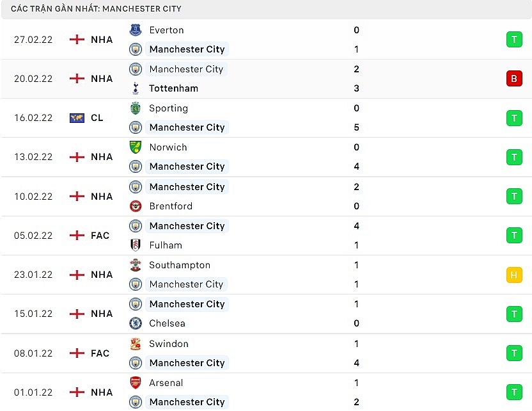Select the Southampton club badge
Viewport: 532px width, 411px height.
tap(135, 264)
